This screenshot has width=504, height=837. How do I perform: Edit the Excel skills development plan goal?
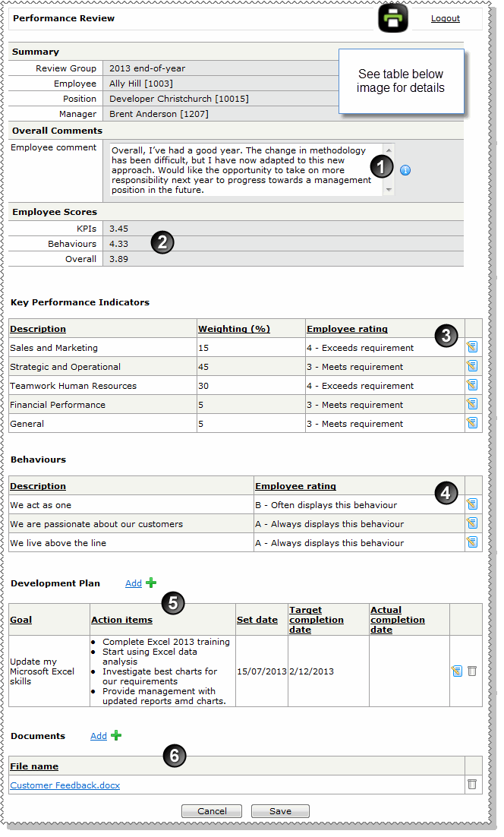(x=457, y=671)
